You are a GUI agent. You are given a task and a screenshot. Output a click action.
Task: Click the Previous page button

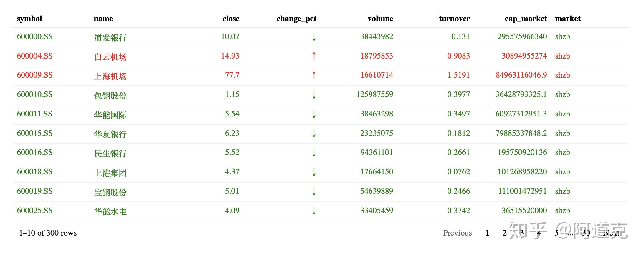click(457, 233)
